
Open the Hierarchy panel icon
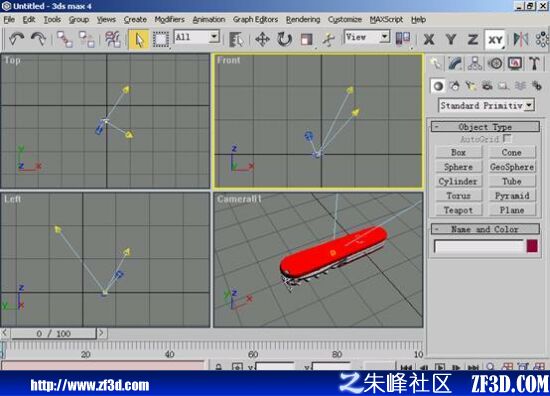(475, 63)
